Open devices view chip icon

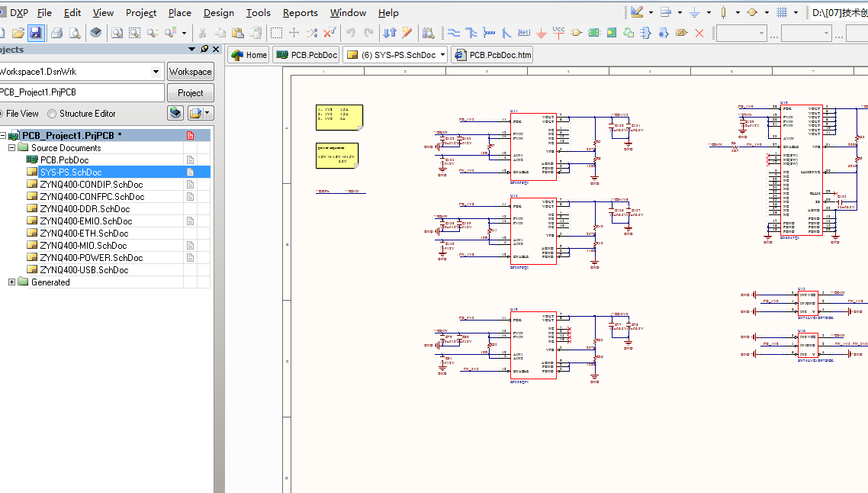point(96,33)
